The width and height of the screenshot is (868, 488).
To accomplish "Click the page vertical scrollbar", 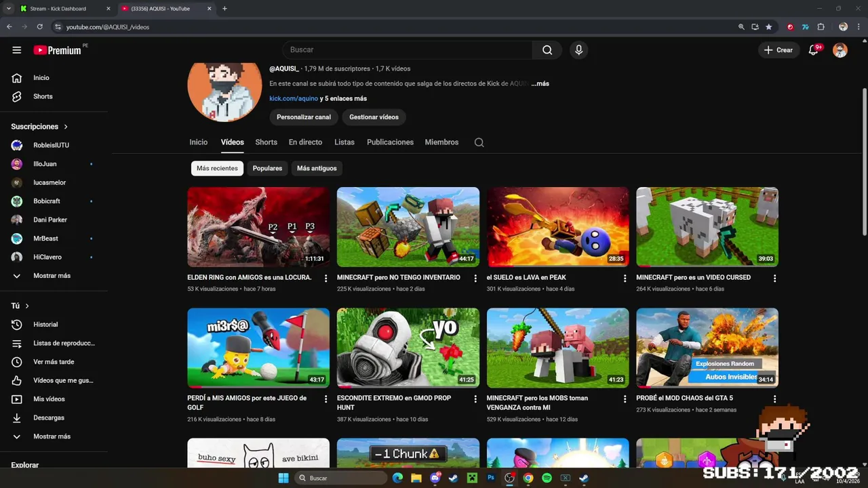I will point(864,163).
